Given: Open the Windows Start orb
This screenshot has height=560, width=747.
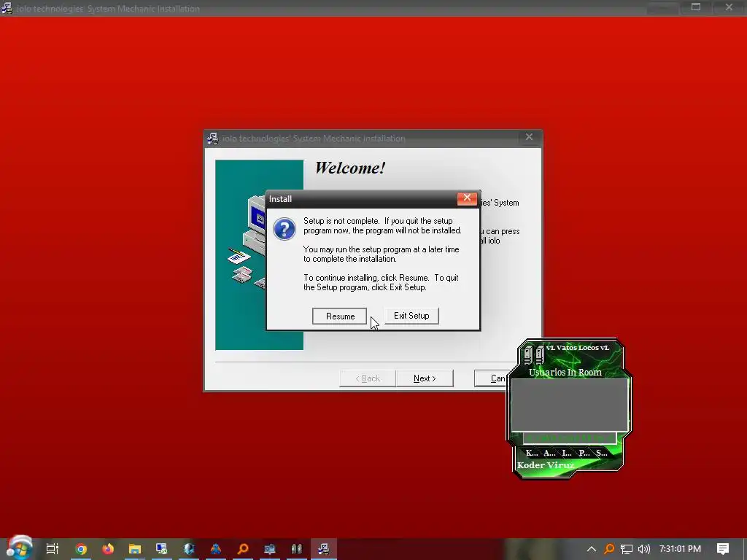Looking at the screenshot, I should (19, 548).
